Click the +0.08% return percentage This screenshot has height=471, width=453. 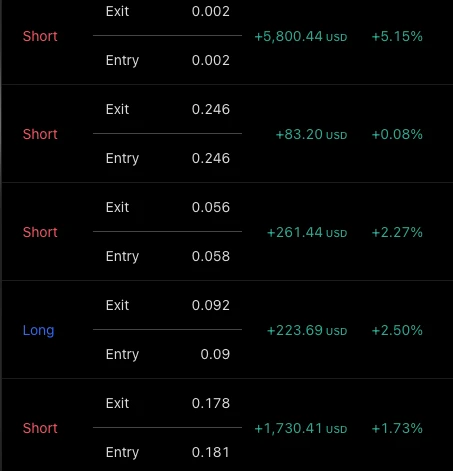click(x=397, y=134)
